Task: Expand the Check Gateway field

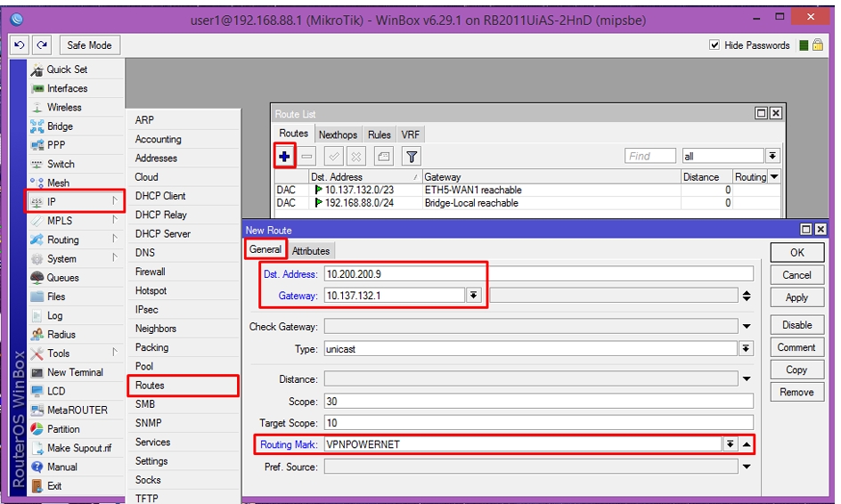Action: [x=746, y=327]
